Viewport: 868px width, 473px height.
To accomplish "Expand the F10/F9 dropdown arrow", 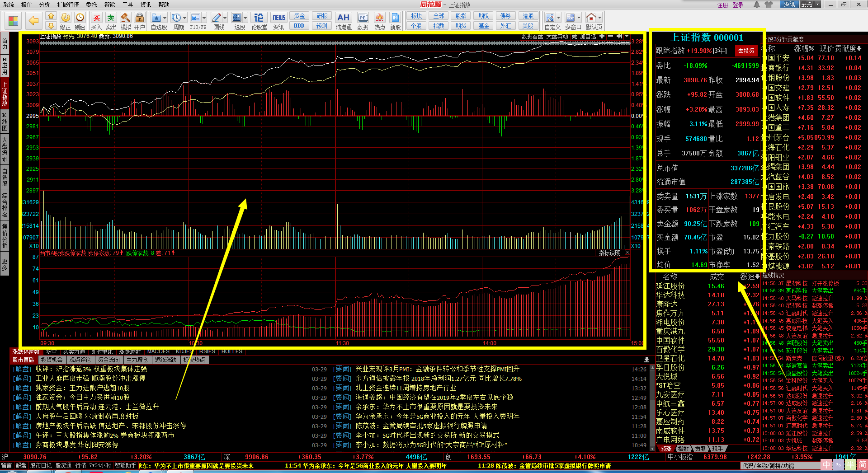I will (204, 18).
